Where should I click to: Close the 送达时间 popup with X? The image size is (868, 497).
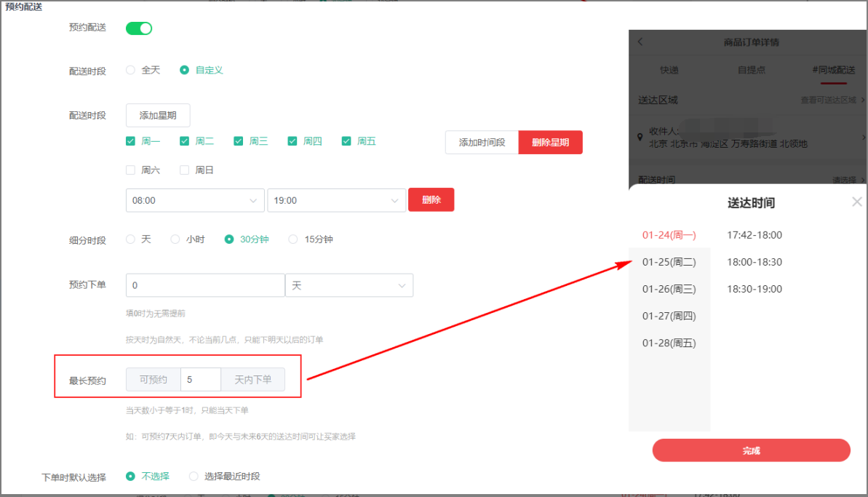[856, 202]
